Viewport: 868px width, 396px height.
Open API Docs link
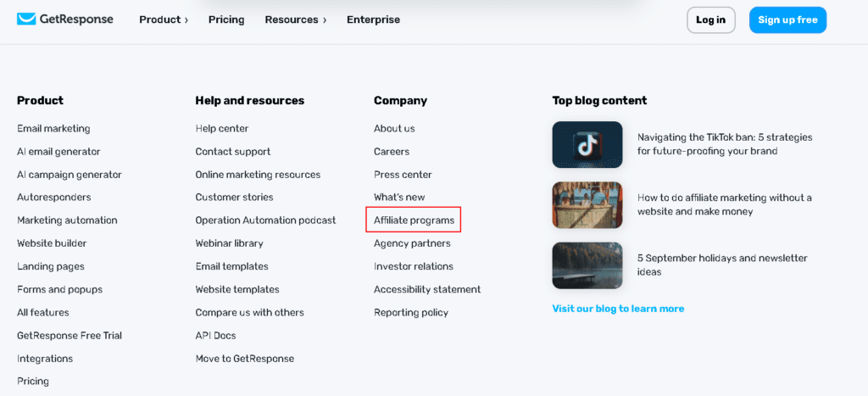pyautogui.click(x=216, y=336)
